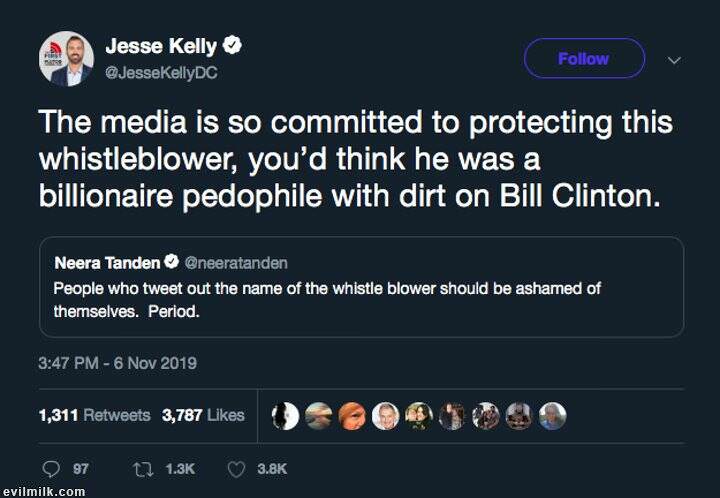Click the last liker avatar in the row
This screenshot has height=498, width=720.
click(552, 416)
